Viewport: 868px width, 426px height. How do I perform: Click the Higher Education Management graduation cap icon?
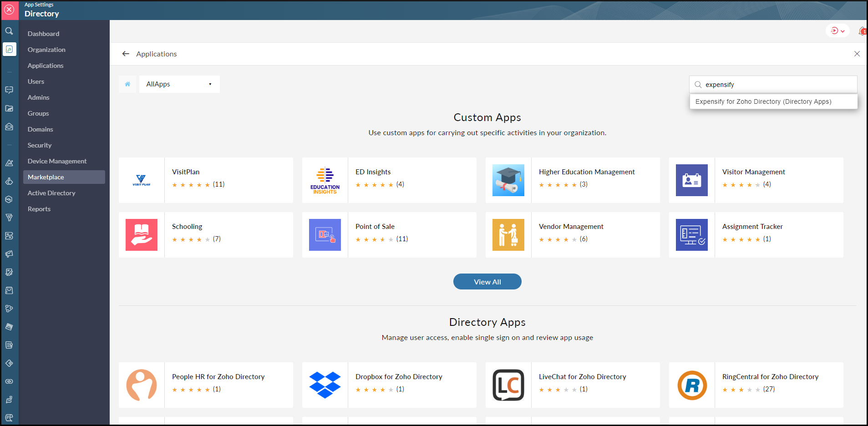coord(508,180)
